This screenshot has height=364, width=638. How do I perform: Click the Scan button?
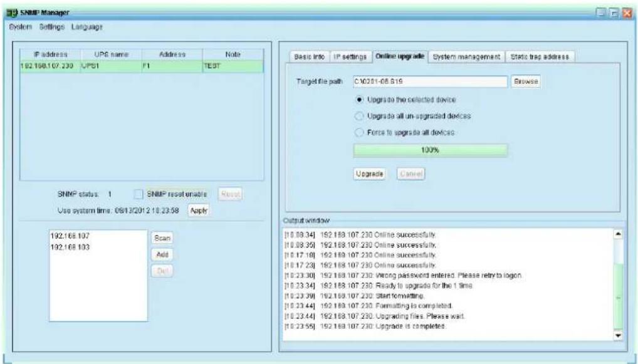(x=162, y=238)
